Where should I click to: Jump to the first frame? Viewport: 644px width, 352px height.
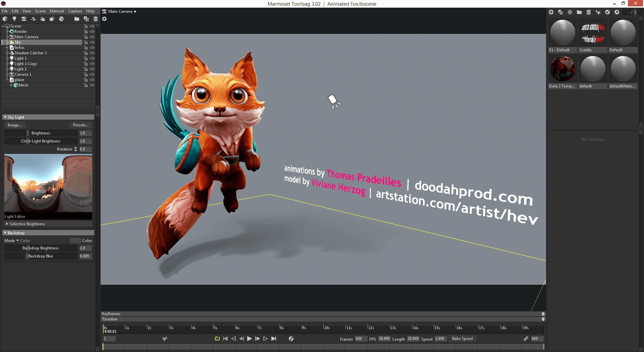tap(225, 339)
